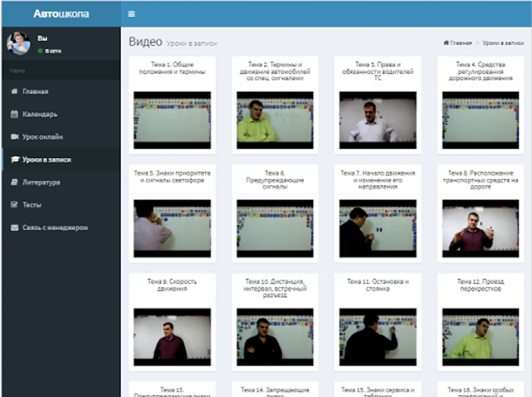Screen dimensions: 532x397
Task: Click the В сети online status
Action: click(50, 51)
